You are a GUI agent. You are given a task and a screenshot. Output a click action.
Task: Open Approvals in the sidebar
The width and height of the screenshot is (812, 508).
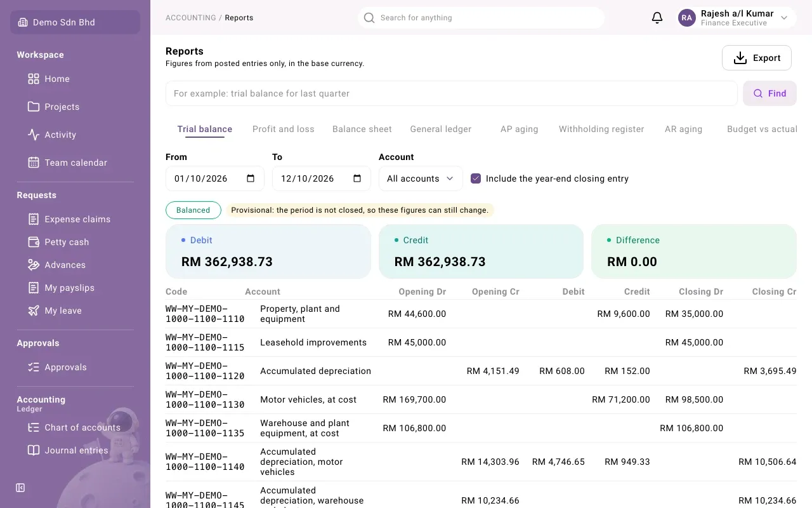[x=66, y=367]
